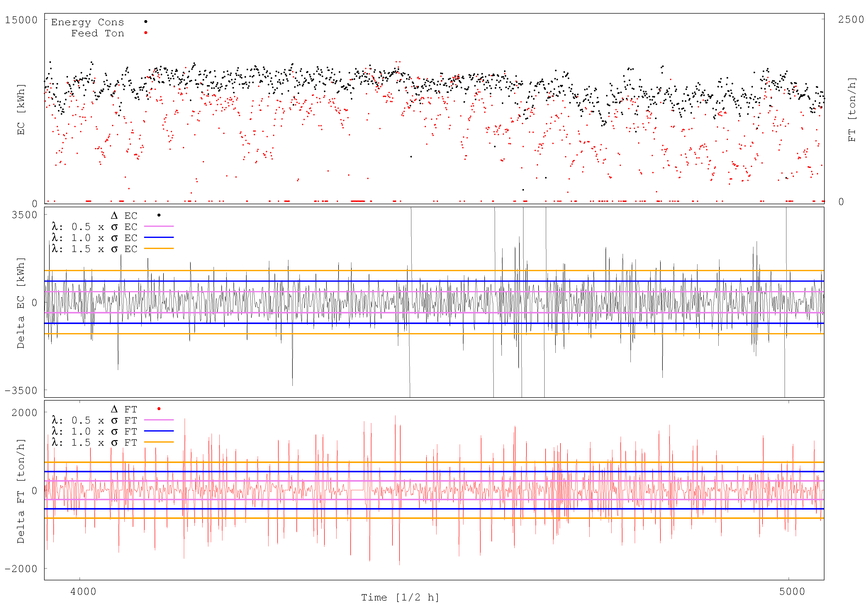
Task: Select orange 1.5 x σ FT legend line
Action: point(159,442)
